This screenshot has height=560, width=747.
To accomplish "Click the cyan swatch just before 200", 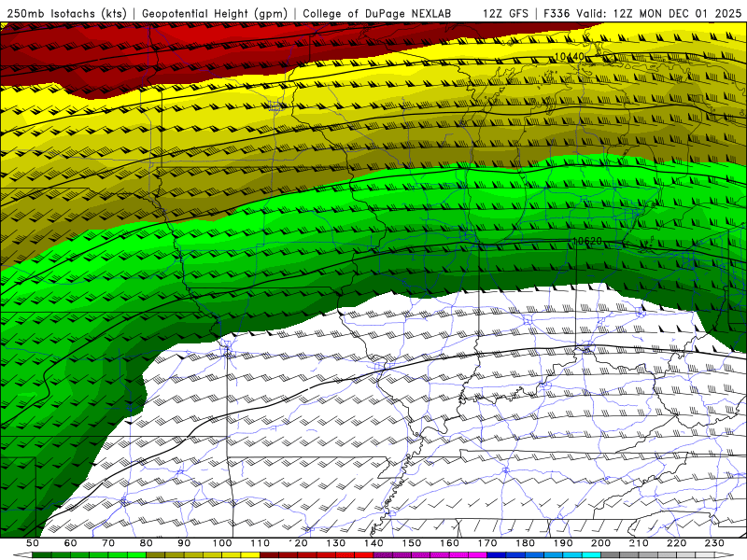I will click(x=591, y=555).
